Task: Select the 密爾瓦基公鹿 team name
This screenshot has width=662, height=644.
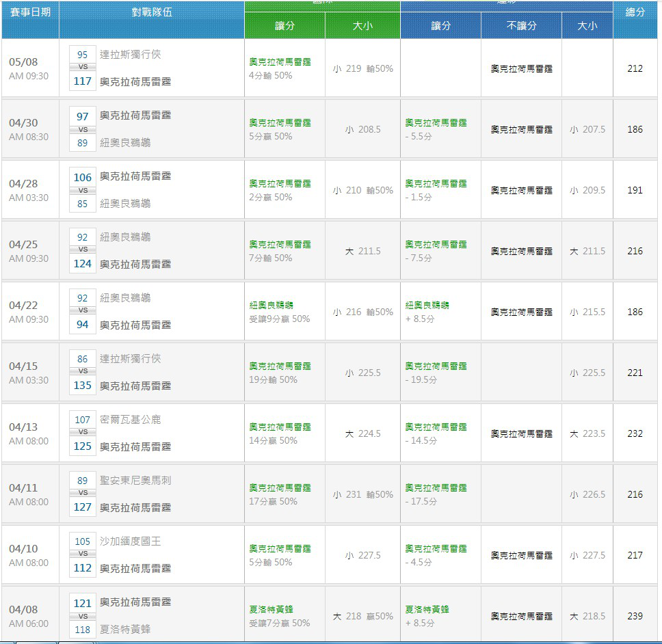Action: [131, 420]
